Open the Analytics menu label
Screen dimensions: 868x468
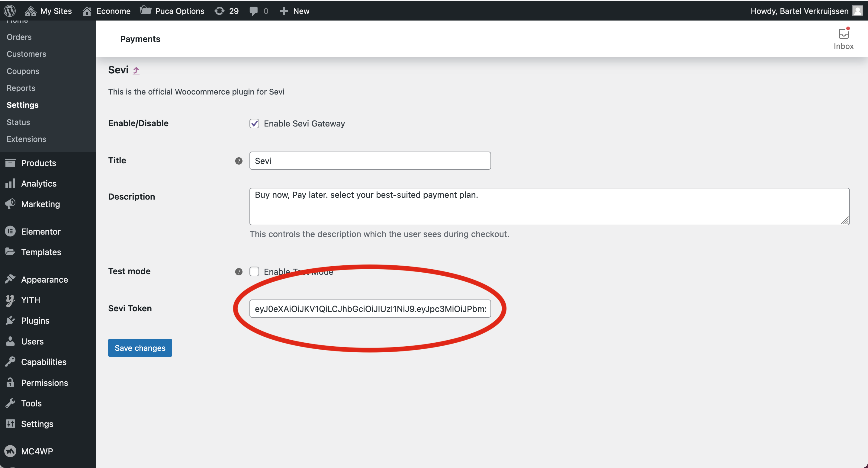(39, 184)
